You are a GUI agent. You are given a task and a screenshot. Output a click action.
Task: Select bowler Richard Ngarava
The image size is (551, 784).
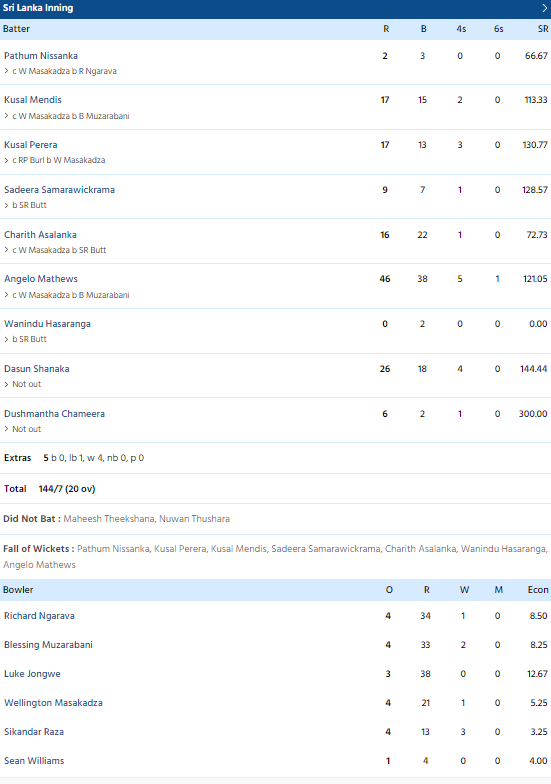40,616
